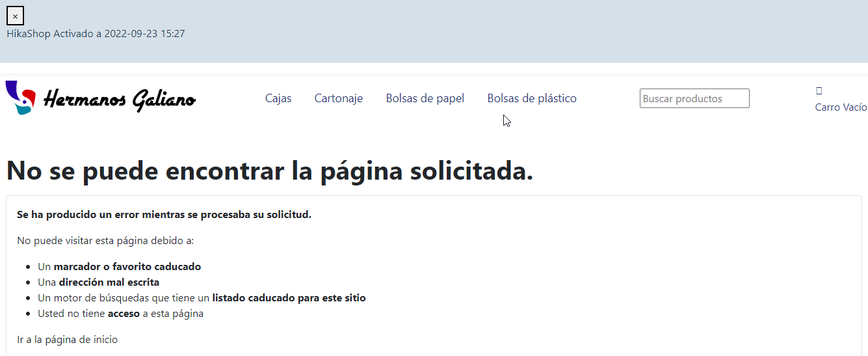The width and height of the screenshot is (868, 356).
Task: Click the bold Se ha producido un error line
Action: (164, 215)
